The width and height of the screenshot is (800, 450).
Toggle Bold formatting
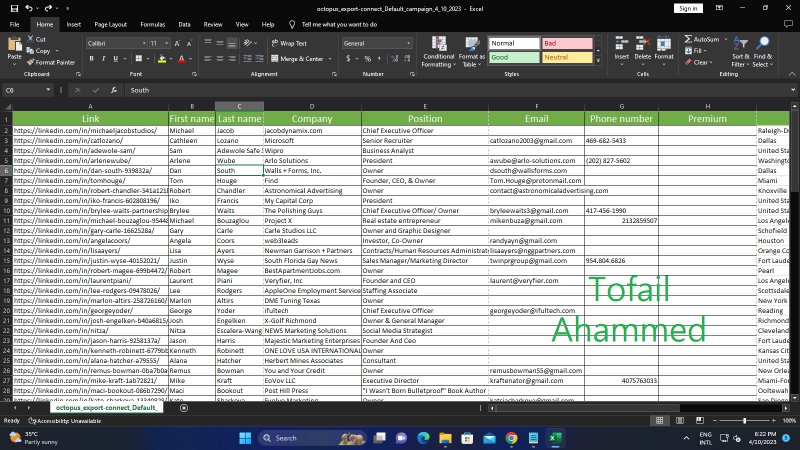91,59
